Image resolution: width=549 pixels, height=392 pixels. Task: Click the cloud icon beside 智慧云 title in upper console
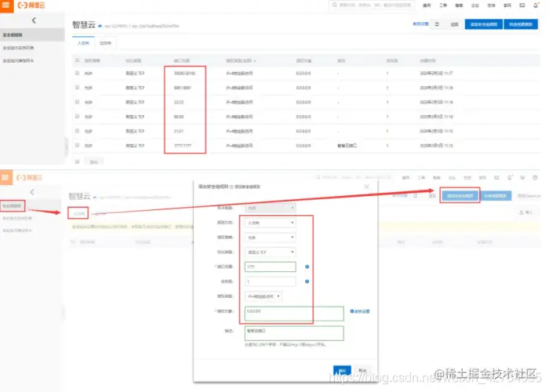coord(100,26)
